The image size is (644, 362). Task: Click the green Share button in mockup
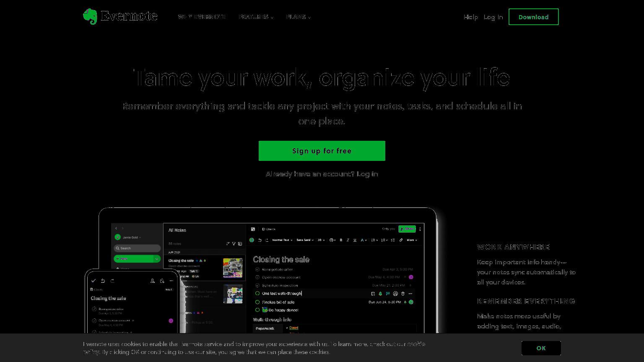coord(407,229)
